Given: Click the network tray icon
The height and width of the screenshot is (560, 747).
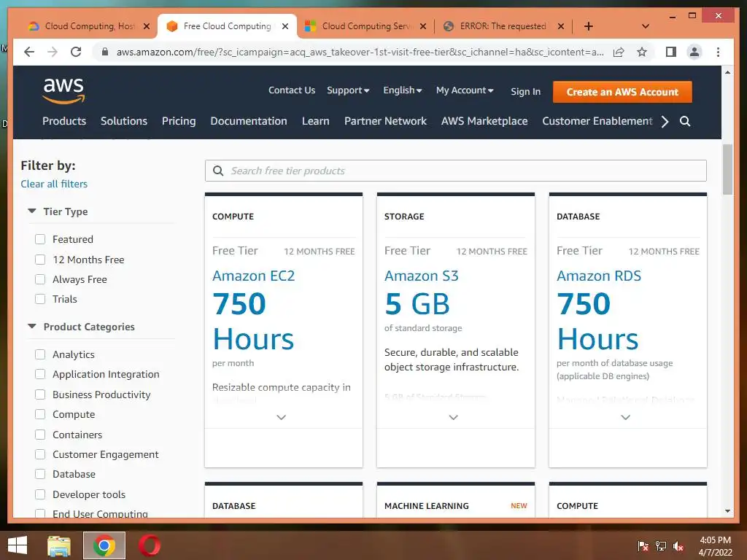Looking at the screenshot, I should [x=661, y=546].
